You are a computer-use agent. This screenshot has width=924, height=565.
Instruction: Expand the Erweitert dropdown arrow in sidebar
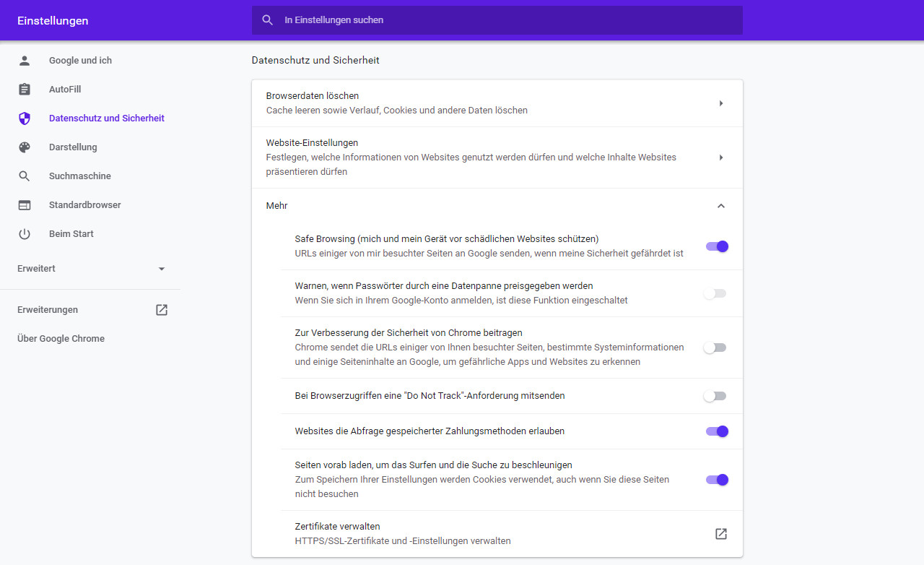162,269
